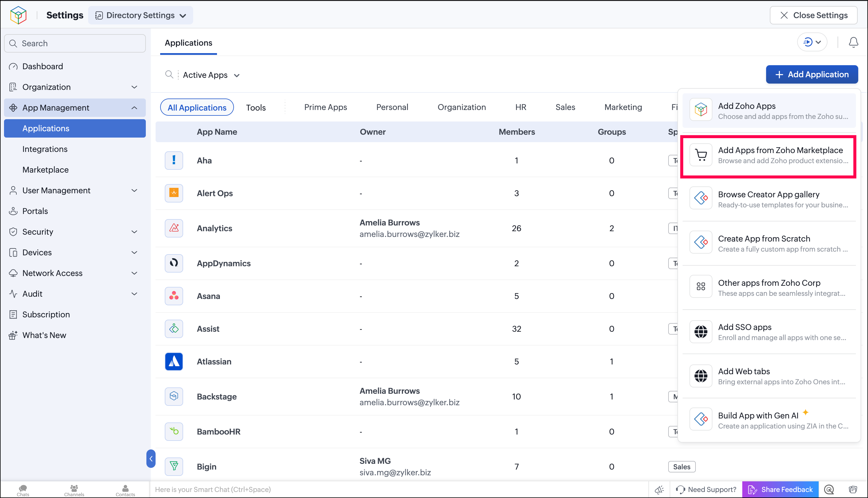The image size is (868, 498).
Task: Open the notifications bell
Action: tap(853, 43)
